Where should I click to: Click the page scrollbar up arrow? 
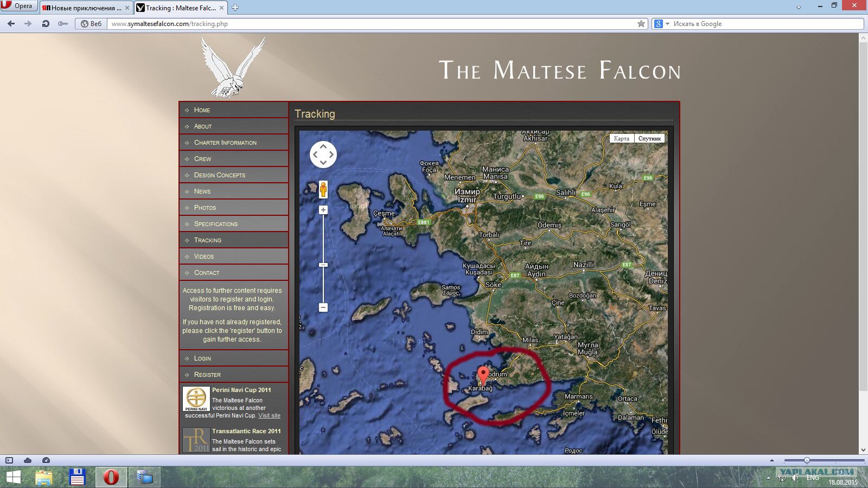pyautogui.click(x=863, y=38)
